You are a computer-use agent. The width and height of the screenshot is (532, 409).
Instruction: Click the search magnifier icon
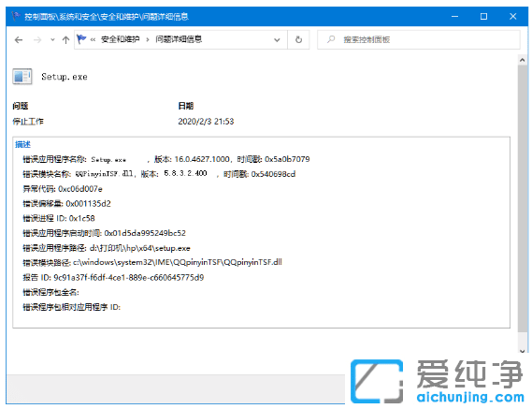tap(331, 39)
